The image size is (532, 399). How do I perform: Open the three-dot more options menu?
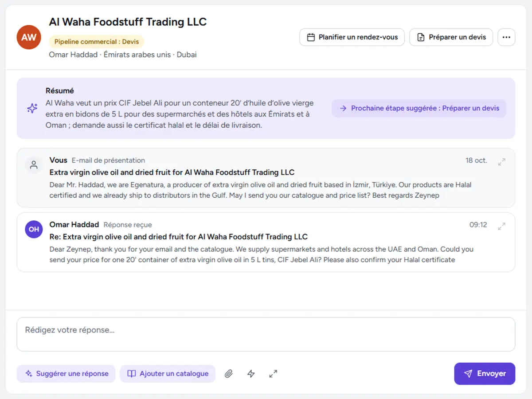pyautogui.click(x=506, y=37)
